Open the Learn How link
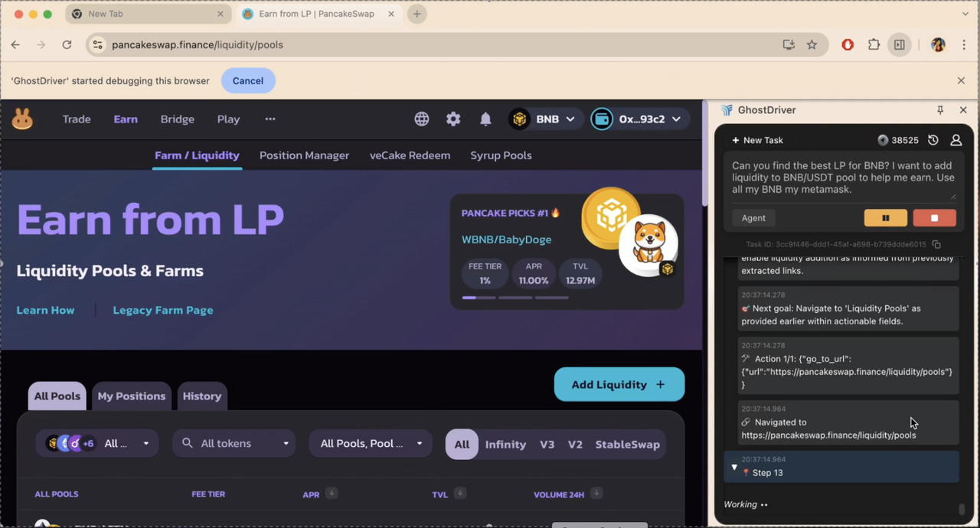Image resolution: width=980 pixels, height=528 pixels. coord(46,310)
